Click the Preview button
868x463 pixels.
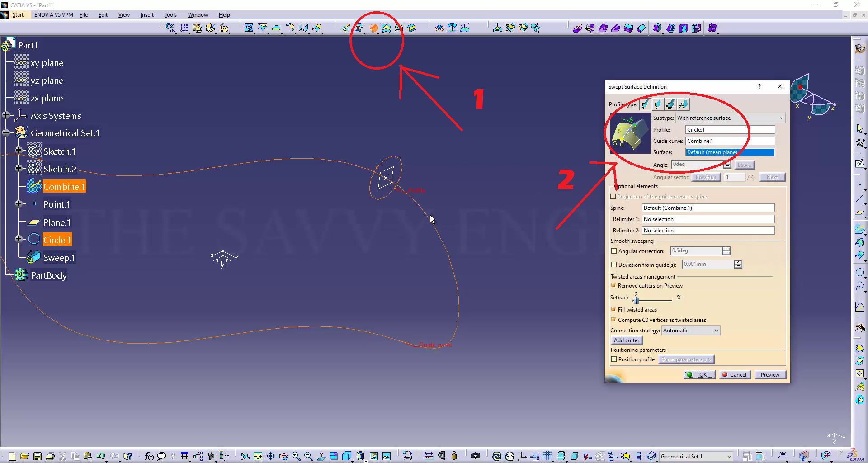[x=769, y=375]
